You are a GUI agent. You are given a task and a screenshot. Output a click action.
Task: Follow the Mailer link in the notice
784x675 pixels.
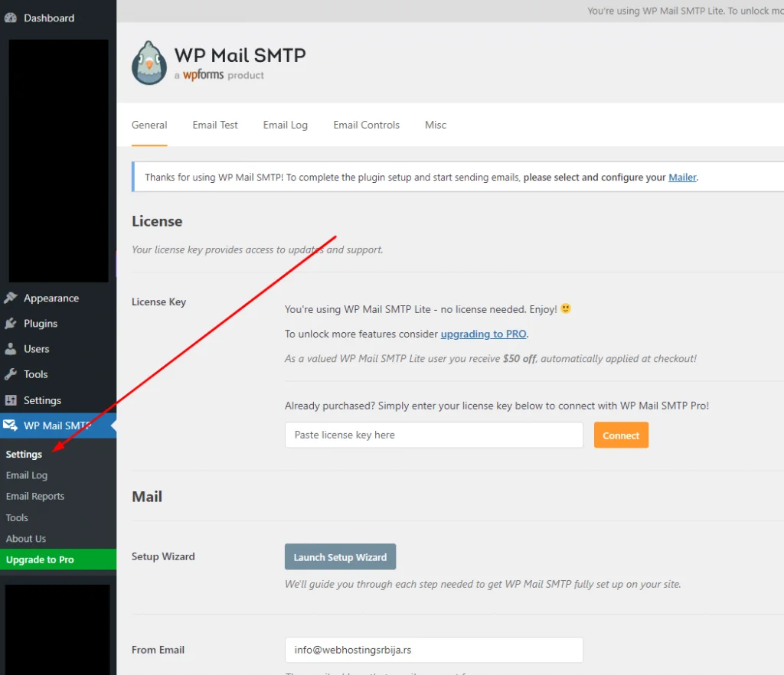pyautogui.click(x=682, y=178)
